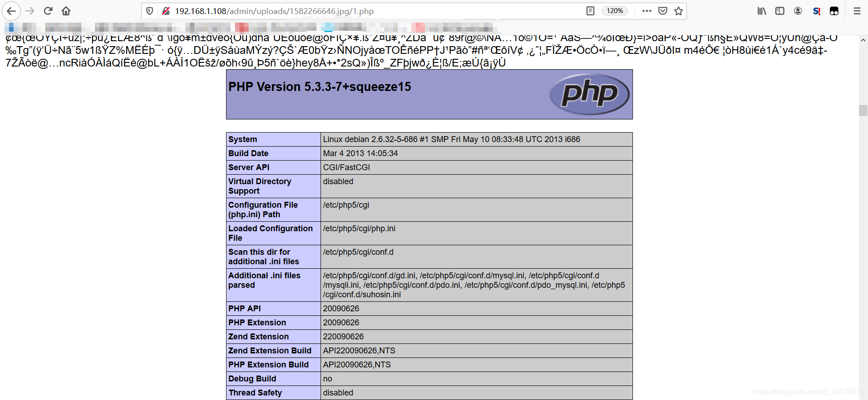Viewport: 868px width, 400px height.
Task: Open page actions three-dot menu
Action: click(646, 11)
